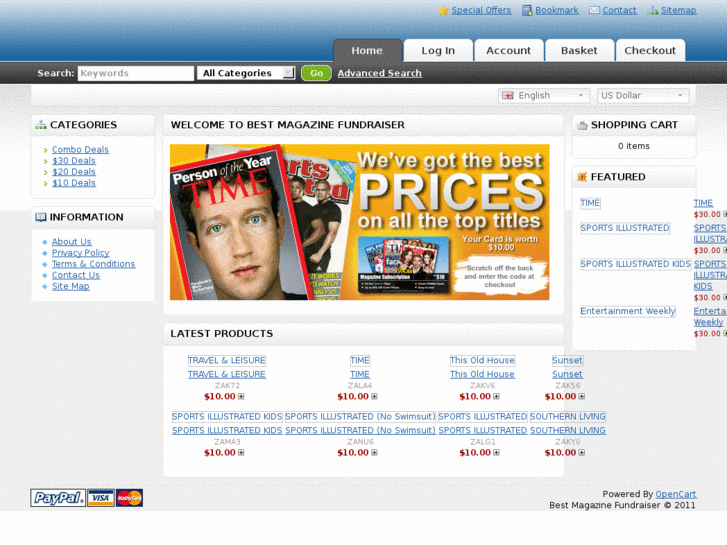Open $30 Deals category

coord(74,160)
